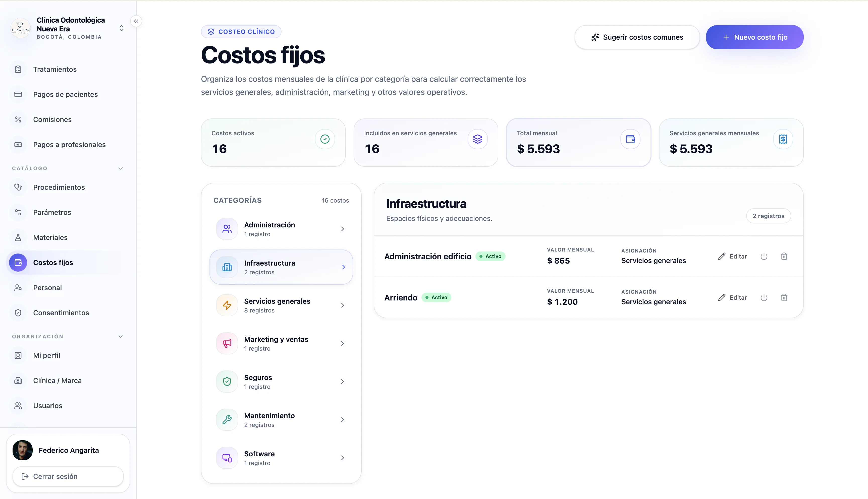Click the Servicios generales lightning icon
Image resolution: width=868 pixels, height=499 pixels.
click(227, 305)
